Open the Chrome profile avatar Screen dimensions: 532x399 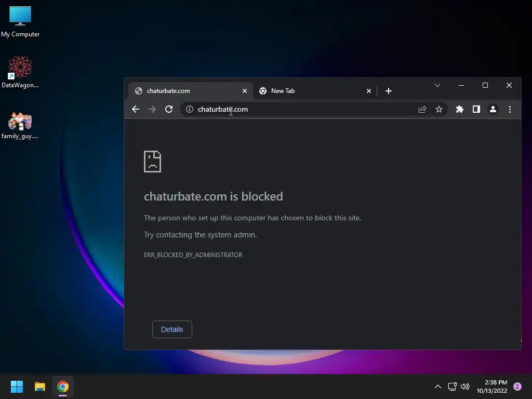point(493,109)
